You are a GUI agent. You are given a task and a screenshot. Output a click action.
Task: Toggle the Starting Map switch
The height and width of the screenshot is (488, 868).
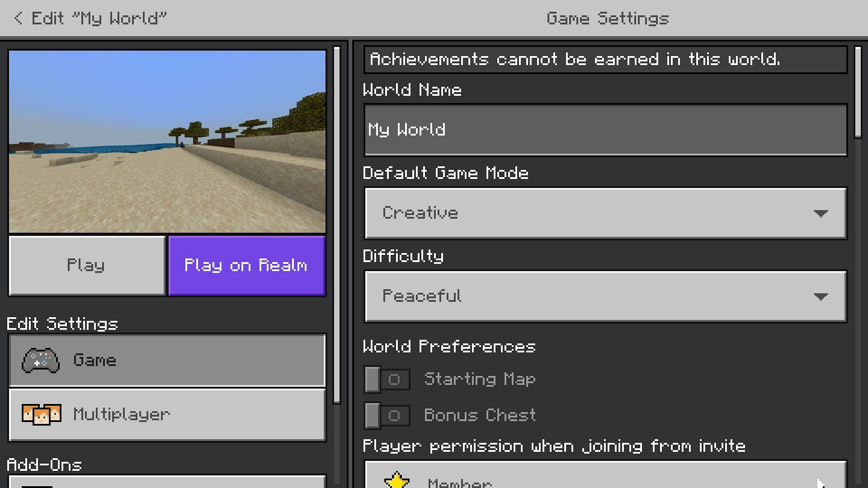387,379
